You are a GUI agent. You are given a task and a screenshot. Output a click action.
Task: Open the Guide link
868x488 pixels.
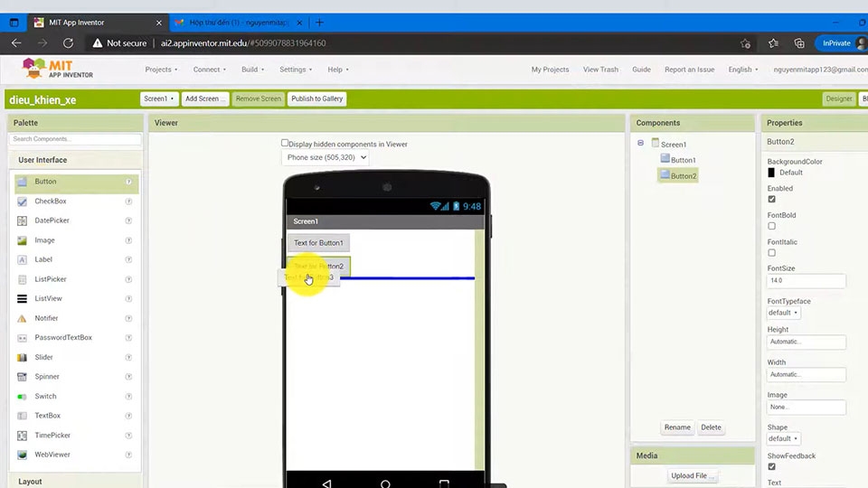[x=641, y=70]
